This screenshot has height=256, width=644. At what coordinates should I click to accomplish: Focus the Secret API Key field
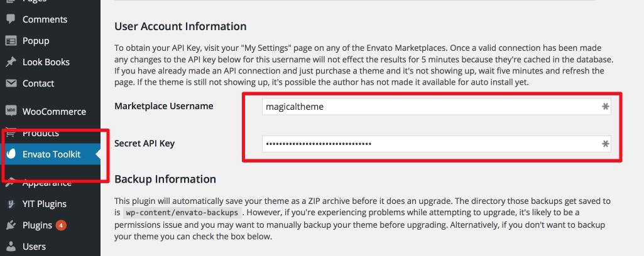point(436,144)
